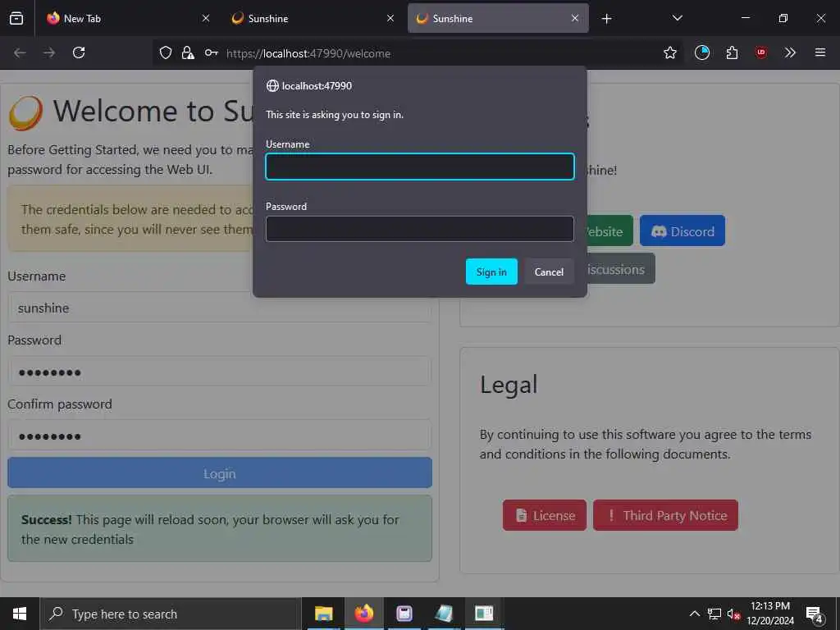Close the New Tab tab
840x630 pixels.
(206, 18)
